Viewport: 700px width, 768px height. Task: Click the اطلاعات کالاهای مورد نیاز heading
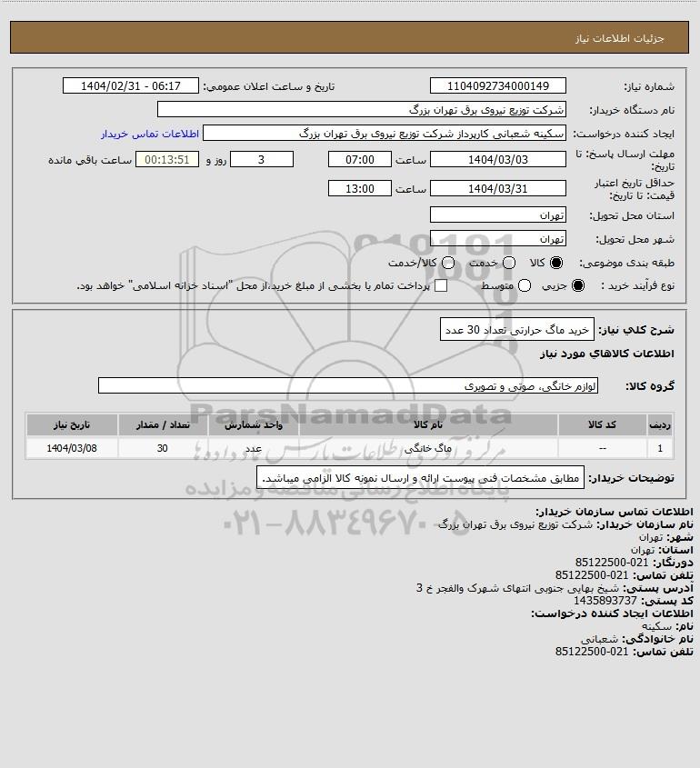pyautogui.click(x=607, y=354)
